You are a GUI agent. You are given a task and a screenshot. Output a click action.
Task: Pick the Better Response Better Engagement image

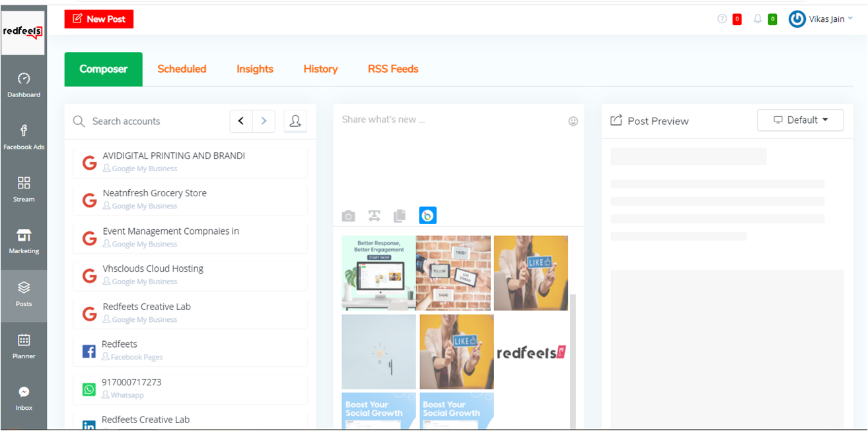379,273
